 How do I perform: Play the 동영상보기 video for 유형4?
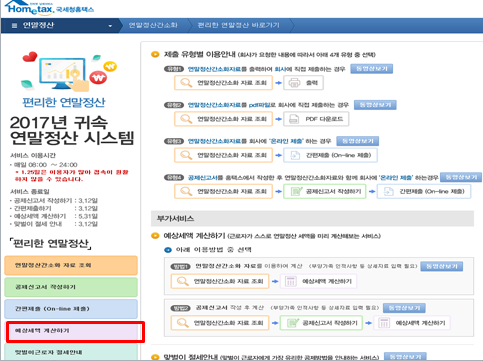[461, 177]
